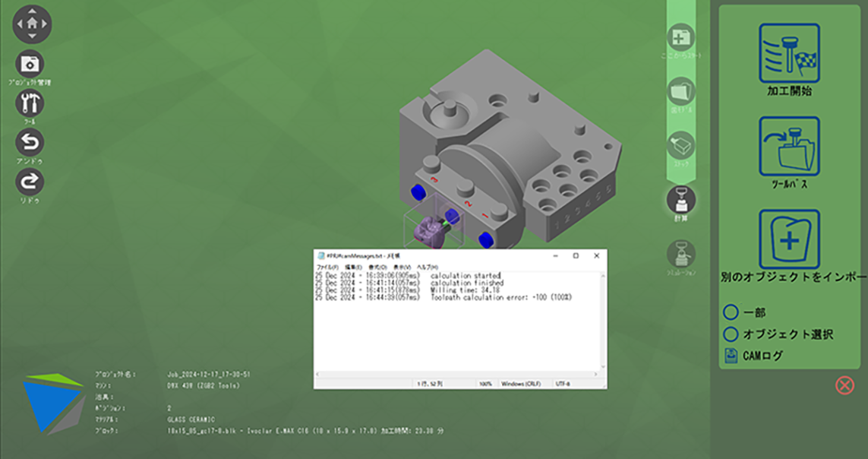Start machining with 加工開始 icon
This screenshot has width=868, height=459.
pyautogui.click(x=789, y=53)
